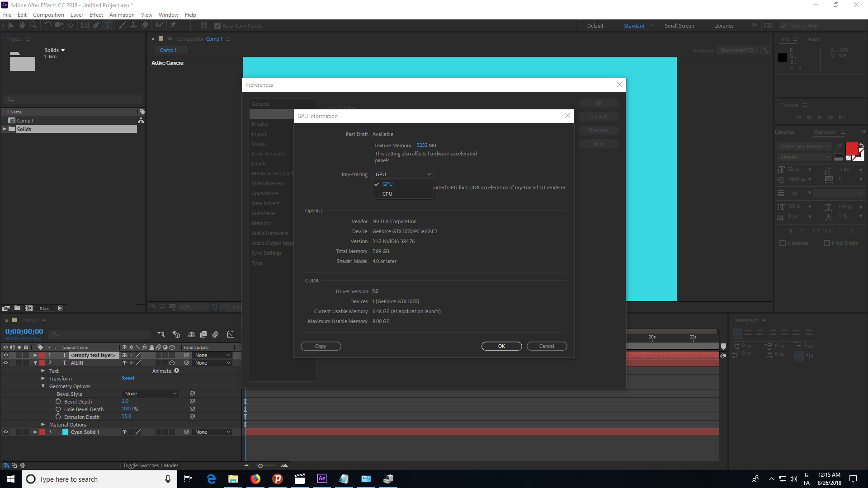The width and height of the screenshot is (868, 488).
Task: Toggle Auto-Open Panels checkbox
Action: 217,26
